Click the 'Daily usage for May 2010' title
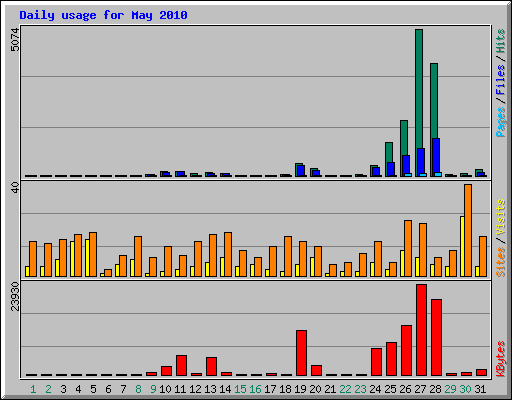 (103, 15)
